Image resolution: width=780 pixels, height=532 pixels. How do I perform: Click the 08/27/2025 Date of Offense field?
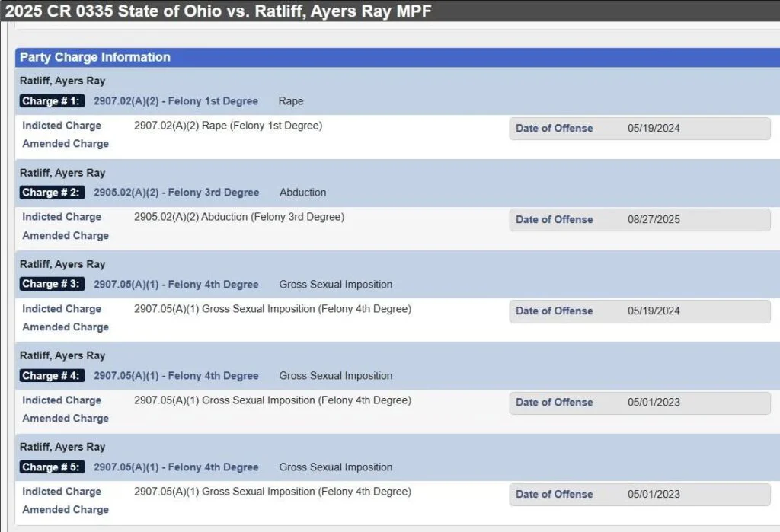click(x=639, y=220)
